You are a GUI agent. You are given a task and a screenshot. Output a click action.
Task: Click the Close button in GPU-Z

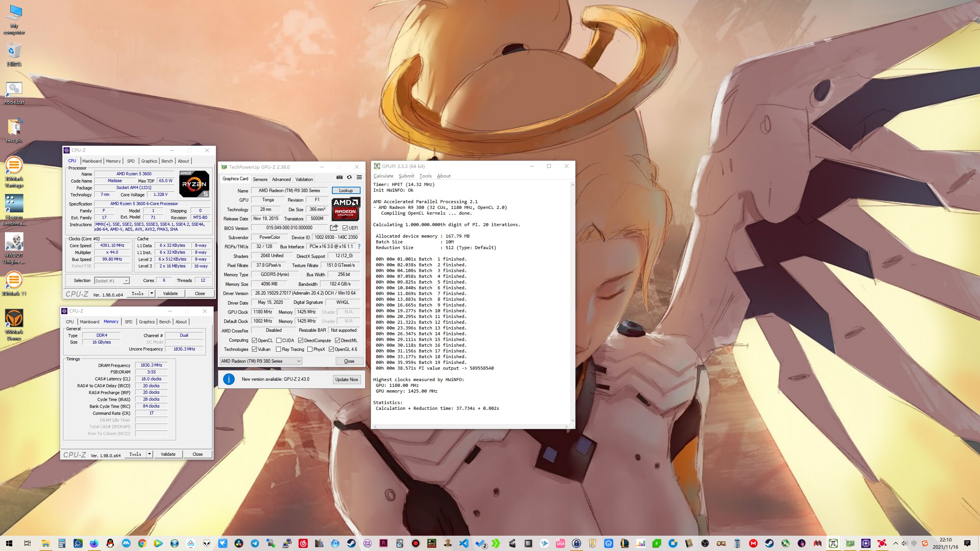349,361
